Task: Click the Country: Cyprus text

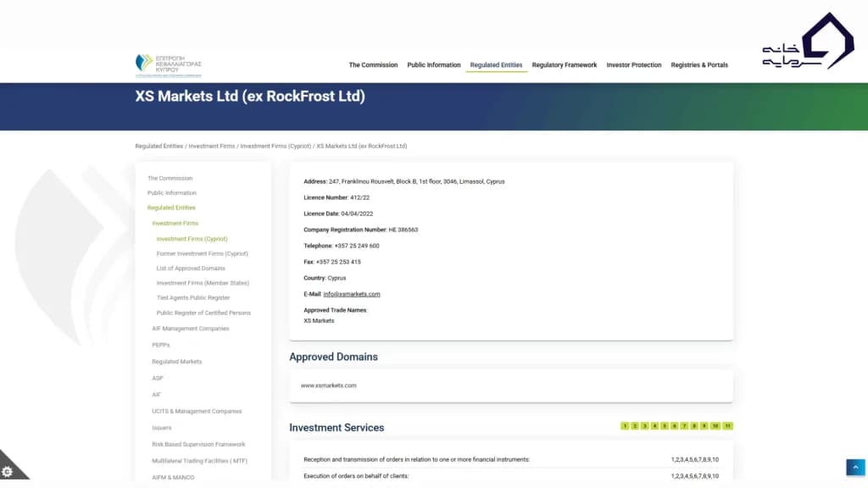Action: pyautogui.click(x=325, y=278)
